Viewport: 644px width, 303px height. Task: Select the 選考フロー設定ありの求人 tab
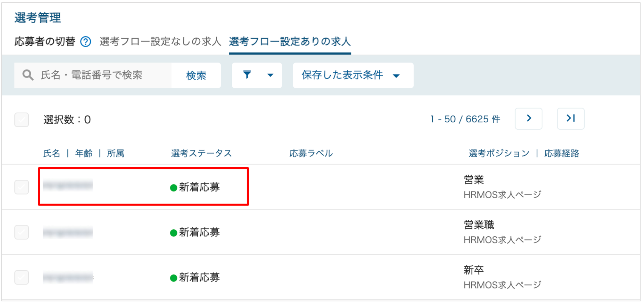290,42
